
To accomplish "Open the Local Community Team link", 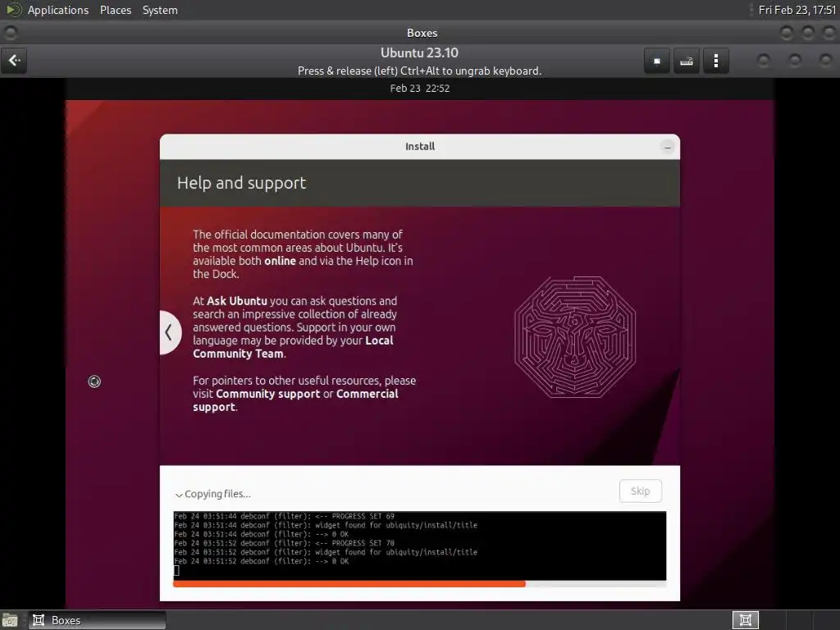I will click(293, 347).
